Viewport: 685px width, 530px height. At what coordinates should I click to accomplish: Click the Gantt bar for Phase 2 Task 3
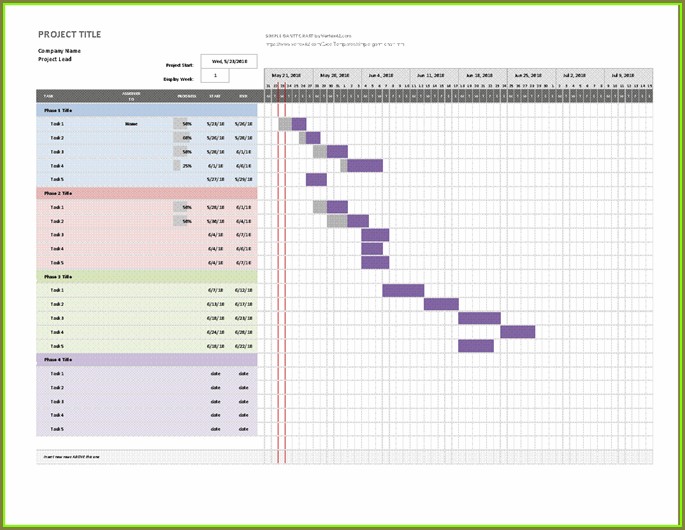tap(375, 235)
